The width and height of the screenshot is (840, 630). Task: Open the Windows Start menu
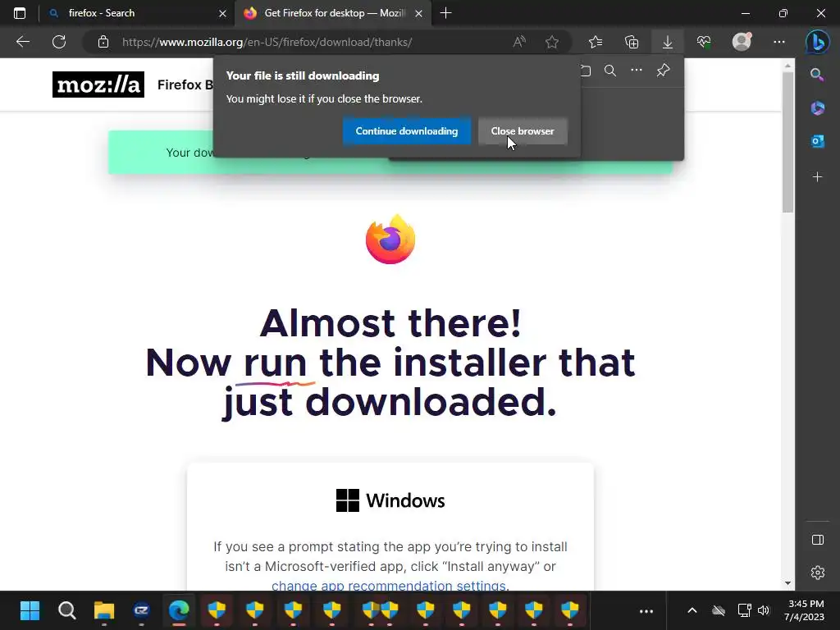point(30,610)
